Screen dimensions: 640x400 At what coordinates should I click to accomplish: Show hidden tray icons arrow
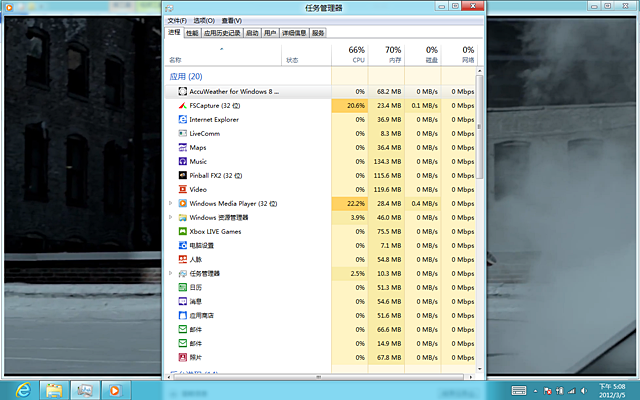pos(536,391)
